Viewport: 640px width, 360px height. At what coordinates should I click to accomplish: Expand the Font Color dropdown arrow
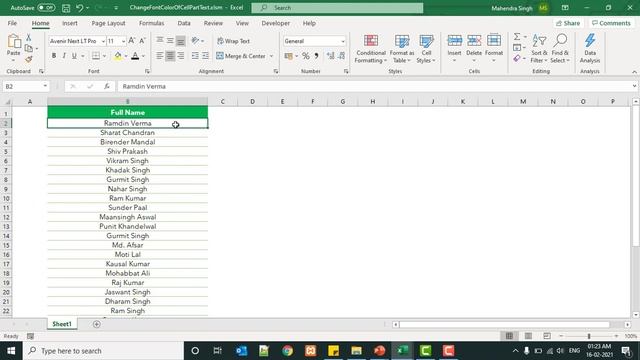point(143,56)
